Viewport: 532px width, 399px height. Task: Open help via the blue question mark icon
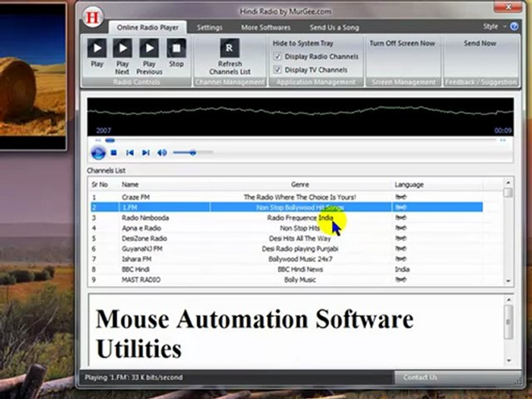pyautogui.click(x=514, y=26)
